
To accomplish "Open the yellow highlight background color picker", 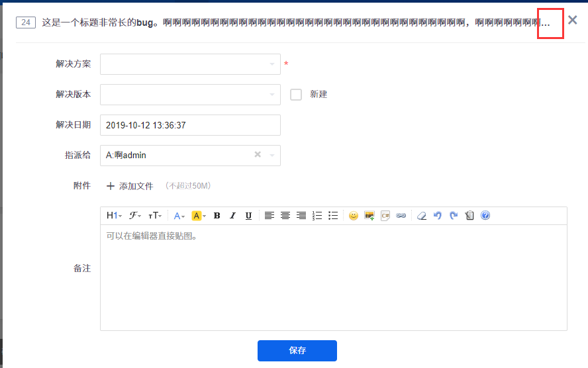I will tap(199, 216).
